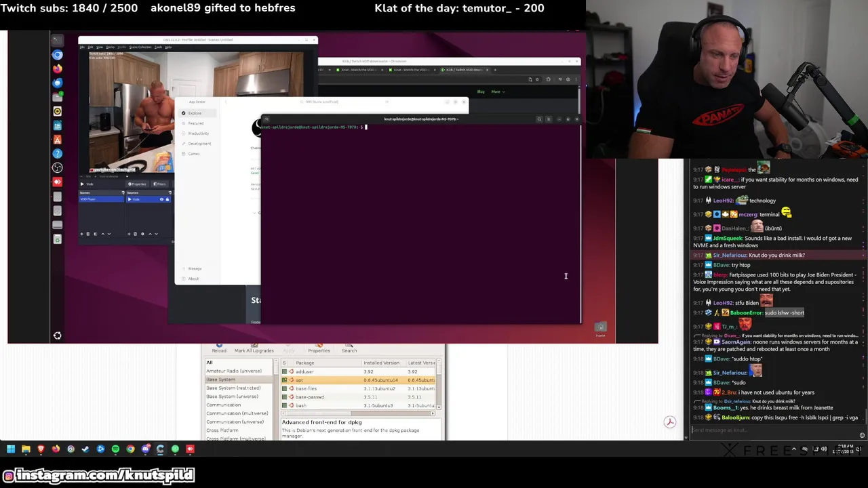868x488 pixels.
Task: Open LibreOffice Writer in the Ubuntu dock
Action: point(58,125)
